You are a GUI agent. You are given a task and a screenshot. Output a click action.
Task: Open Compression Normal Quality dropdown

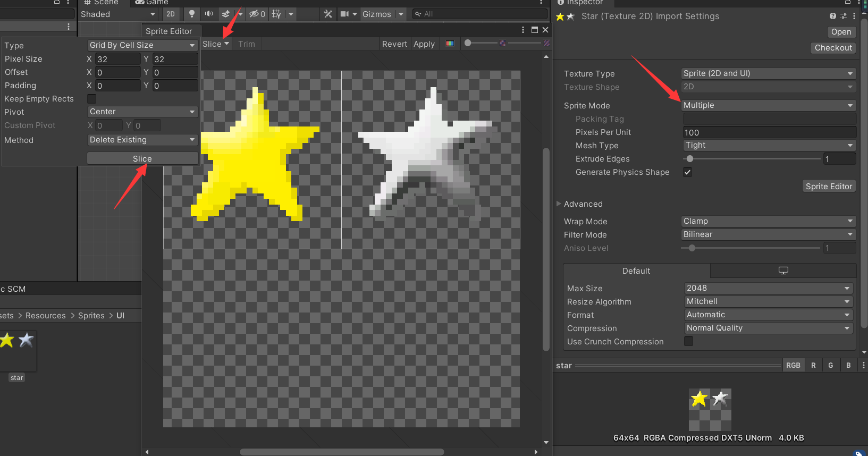pos(769,328)
